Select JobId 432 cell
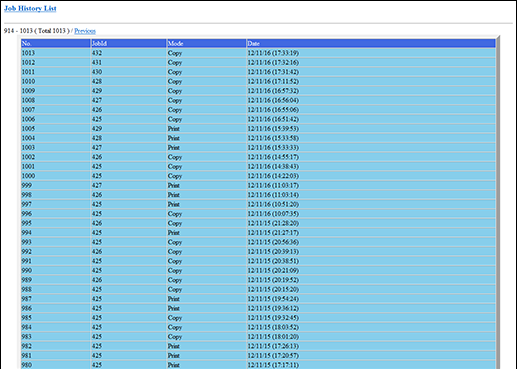 click(128, 53)
